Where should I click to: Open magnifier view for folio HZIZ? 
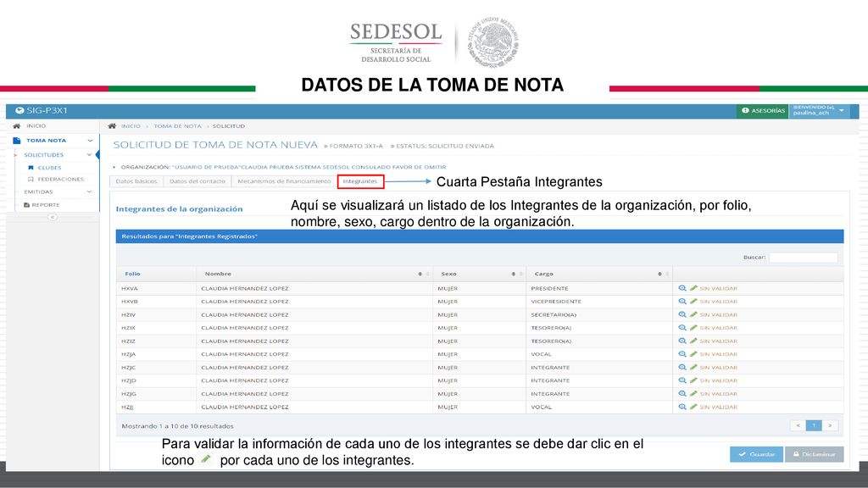[x=682, y=341]
